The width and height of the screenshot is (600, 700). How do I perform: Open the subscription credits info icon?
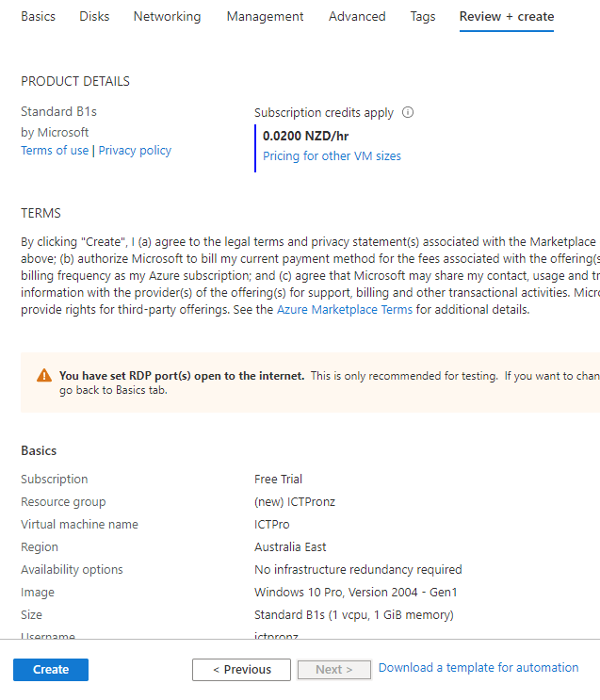click(x=408, y=112)
